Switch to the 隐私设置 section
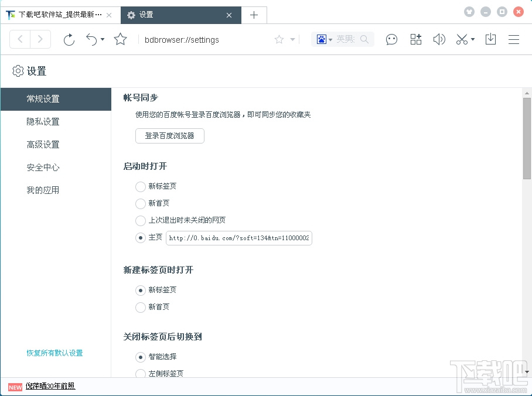This screenshot has height=396, width=532. coord(42,121)
